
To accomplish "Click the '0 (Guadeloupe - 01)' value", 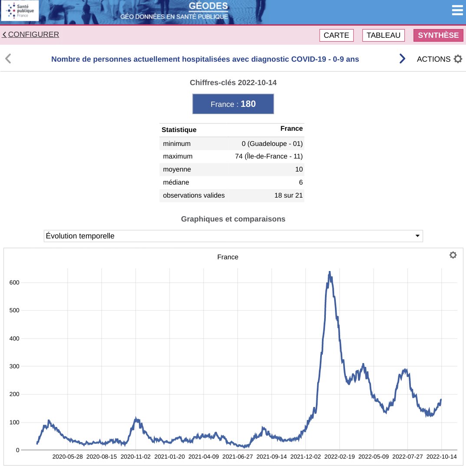I will point(272,144).
